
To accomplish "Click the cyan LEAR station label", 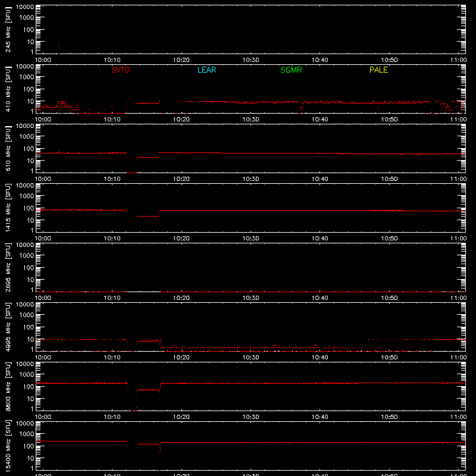I will coord(206,70).
